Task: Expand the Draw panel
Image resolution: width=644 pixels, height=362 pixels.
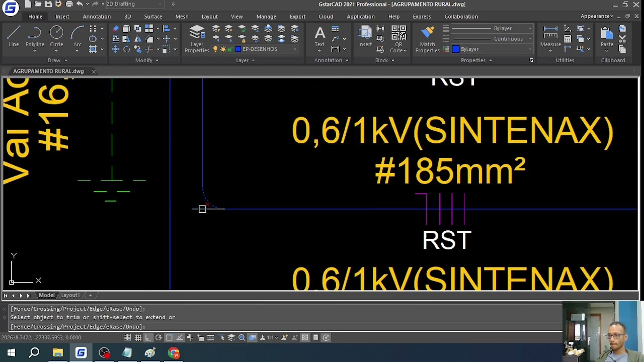Action: pyautogui.click(x=57, y=60)
